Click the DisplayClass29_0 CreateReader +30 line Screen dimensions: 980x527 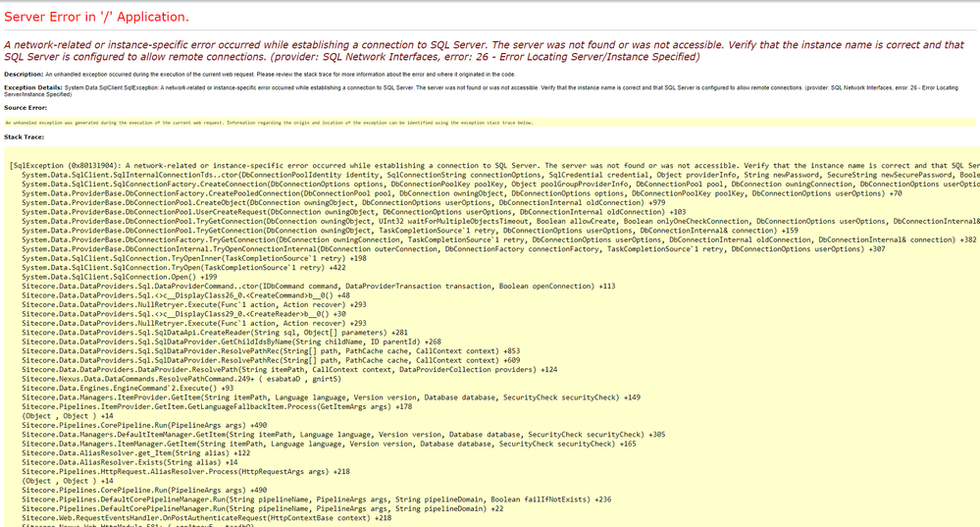coord(183,314)
